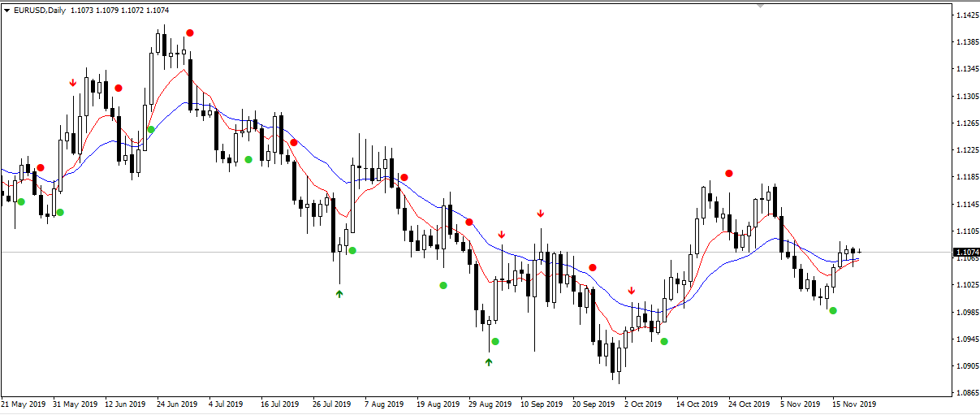Click the green dot below mid-November low
This screenshot has height=415, width=980.
pos(833,310)
